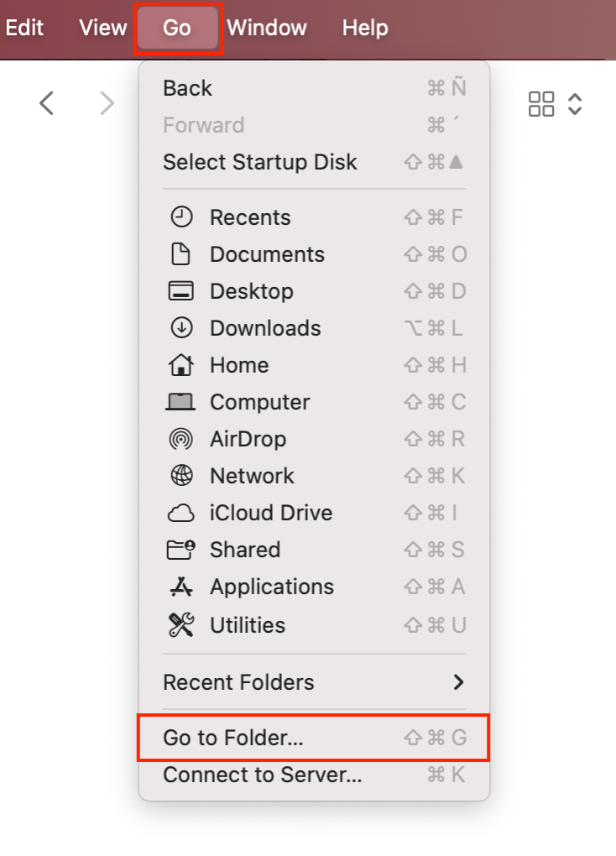Screen dimensions: 616x856
Task: Open the Help menu
Action: pyautogui.click(x=364, y=27)
